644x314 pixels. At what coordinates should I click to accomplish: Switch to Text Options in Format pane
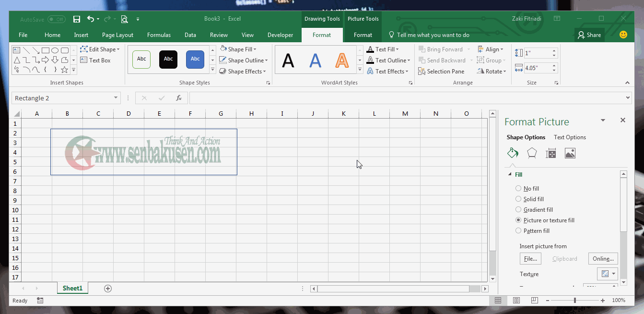pyautogui.click(x=570, y=137)
